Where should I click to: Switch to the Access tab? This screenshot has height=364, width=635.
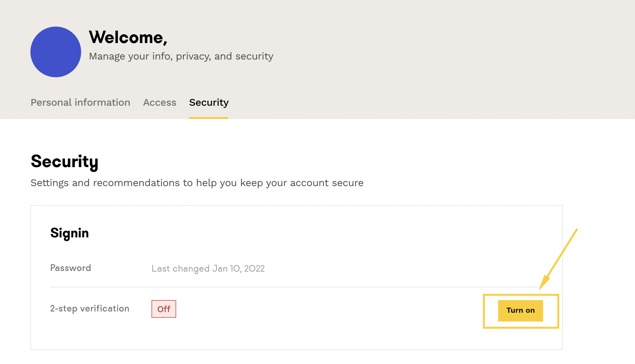pos(160,103)
